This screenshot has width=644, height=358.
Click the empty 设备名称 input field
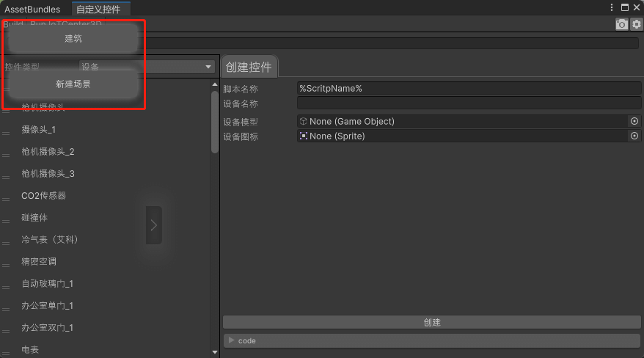click(x=469, y=103)
